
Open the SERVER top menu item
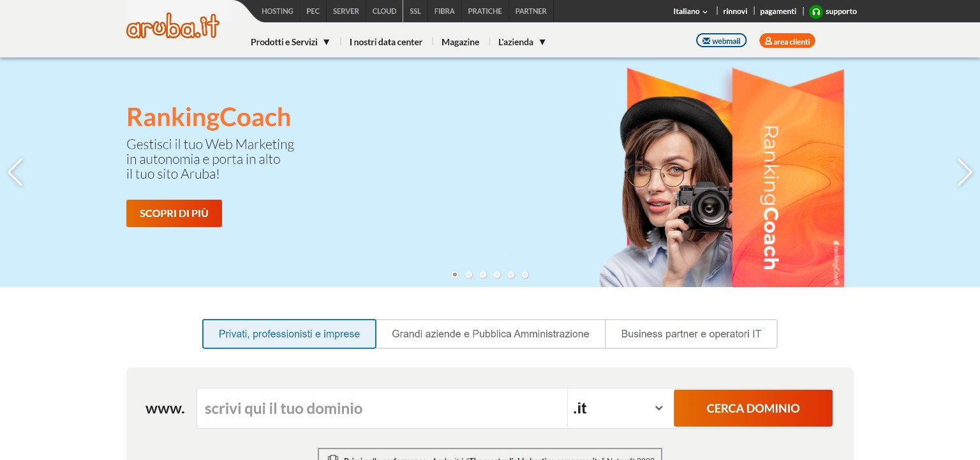tap(346, 11)
